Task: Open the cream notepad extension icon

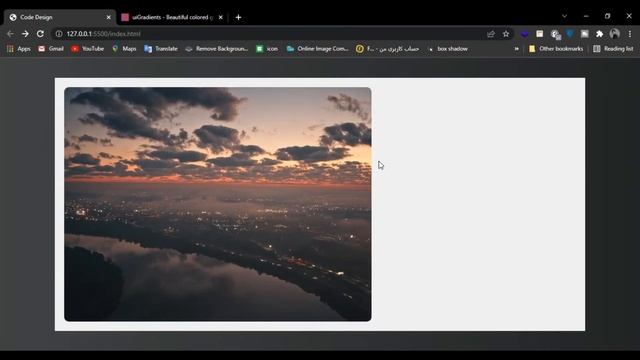Action: click(x=540, y=34)
